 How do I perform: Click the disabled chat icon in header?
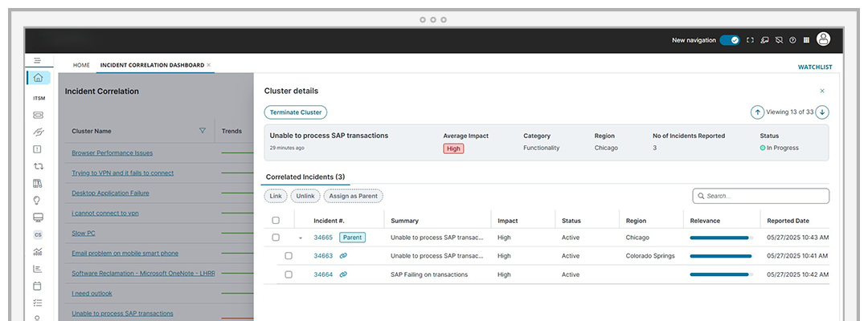[779, 40]
